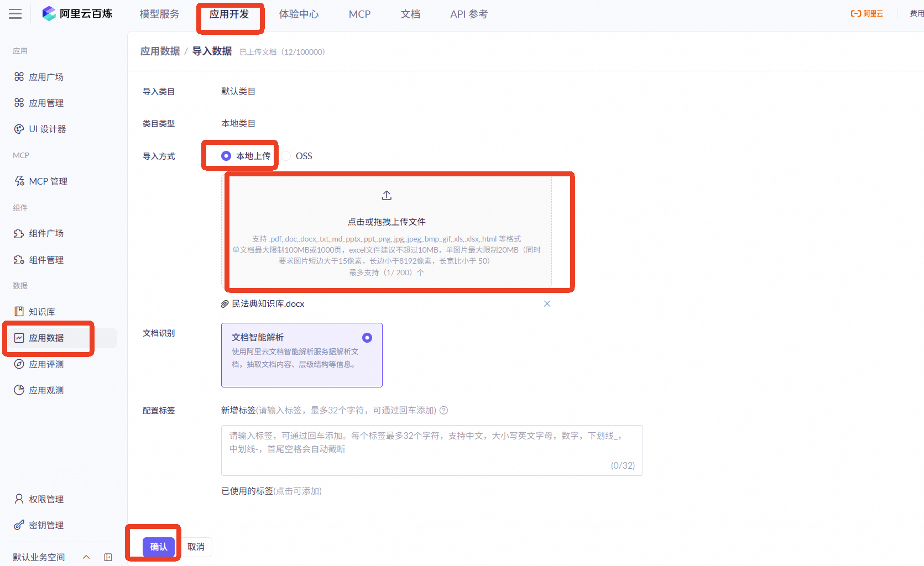Click the 组件管理 sidebar icon
Screen dimensions: 924x566
(19, 260)
